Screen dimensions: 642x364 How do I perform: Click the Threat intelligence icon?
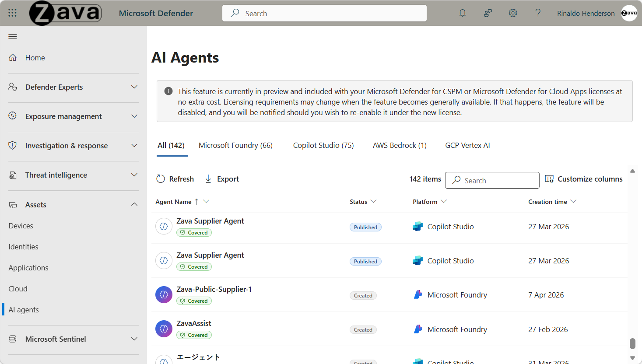point(13,175)
